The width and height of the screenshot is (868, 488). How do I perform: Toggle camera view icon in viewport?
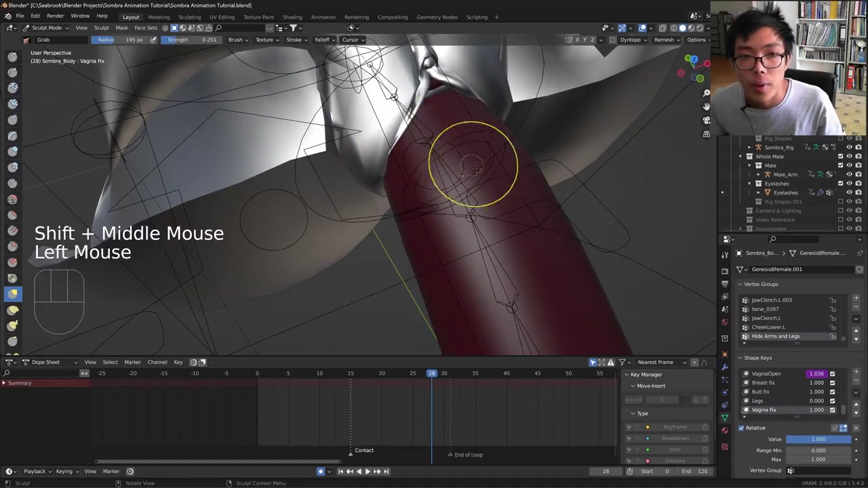(707, 120)
